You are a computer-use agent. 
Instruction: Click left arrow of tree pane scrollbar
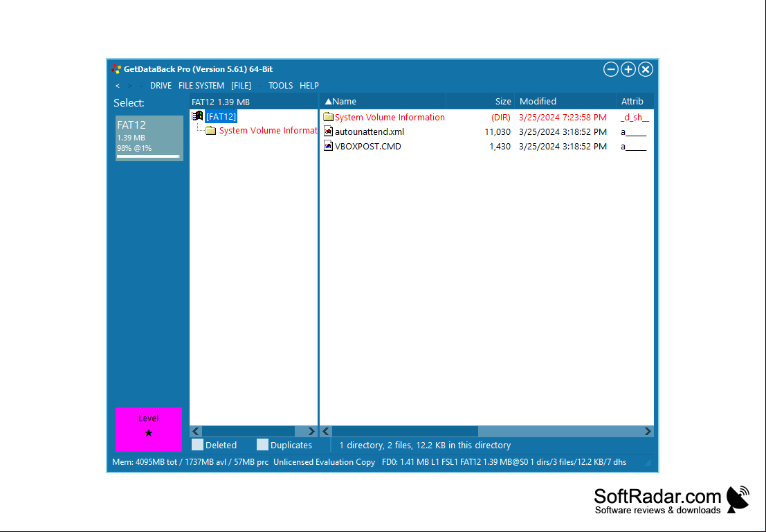196,432
